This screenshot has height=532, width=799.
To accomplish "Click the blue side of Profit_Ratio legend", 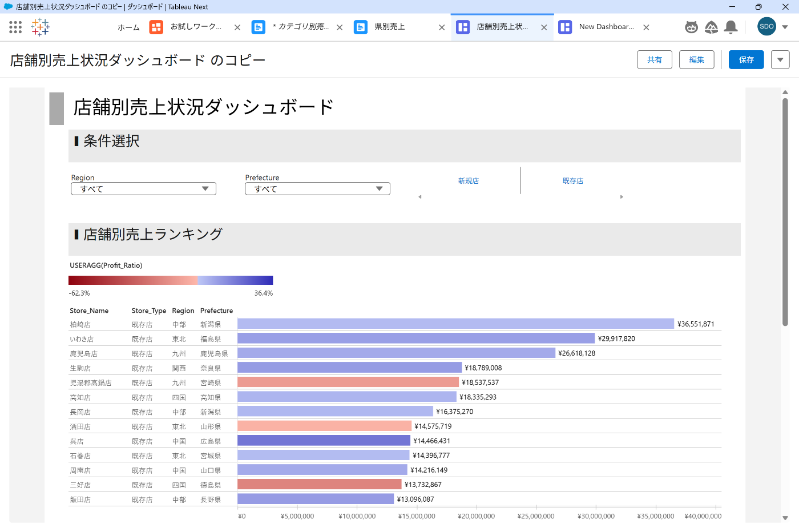I will (x=235, y=280).
